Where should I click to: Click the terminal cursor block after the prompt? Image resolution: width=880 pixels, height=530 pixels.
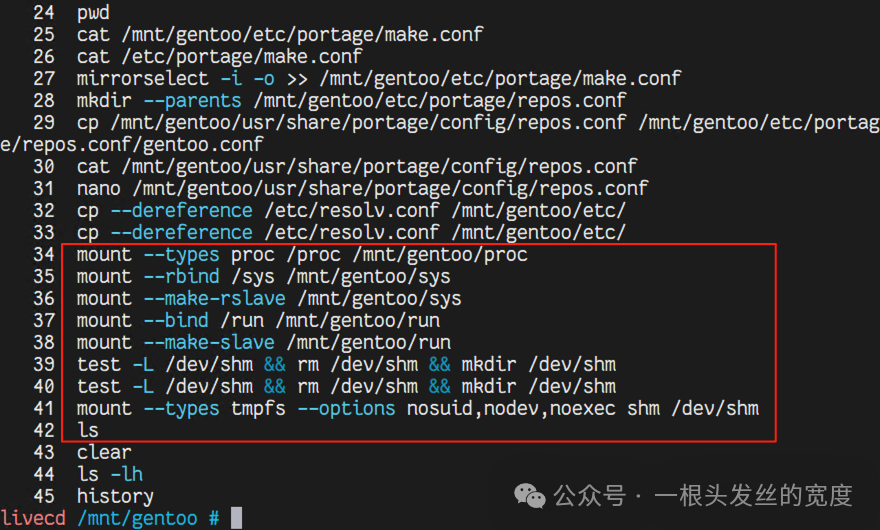coord(236,518)
